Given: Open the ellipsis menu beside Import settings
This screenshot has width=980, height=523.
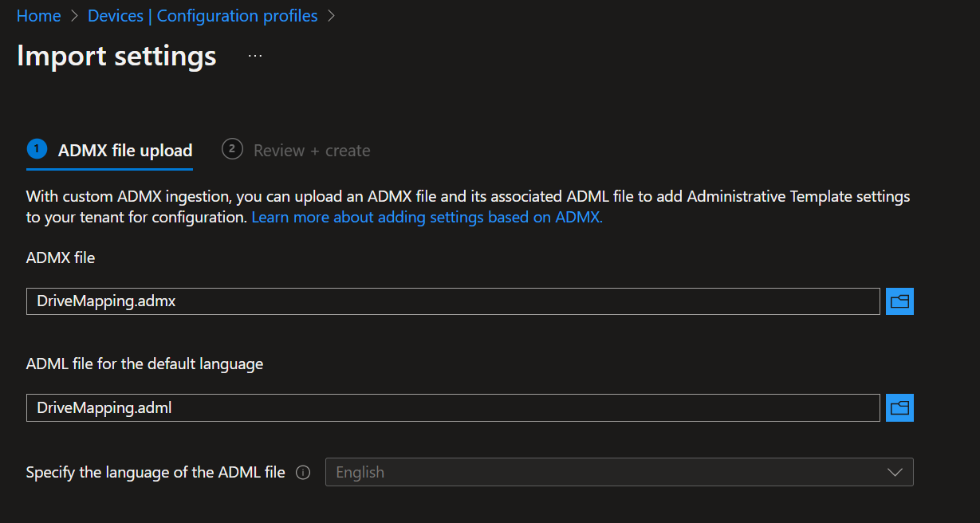Looking at the screenshot, I should point(255,57).
